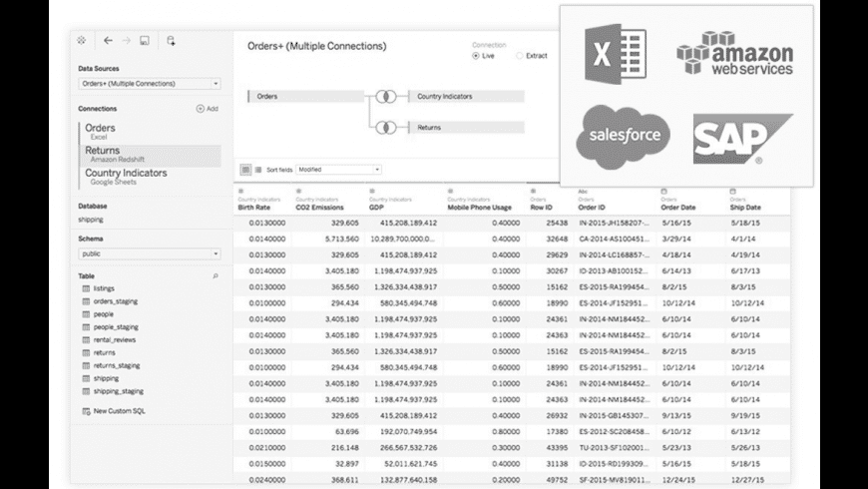
Task: Select the returns_staging table
Action: coord(111,365)
